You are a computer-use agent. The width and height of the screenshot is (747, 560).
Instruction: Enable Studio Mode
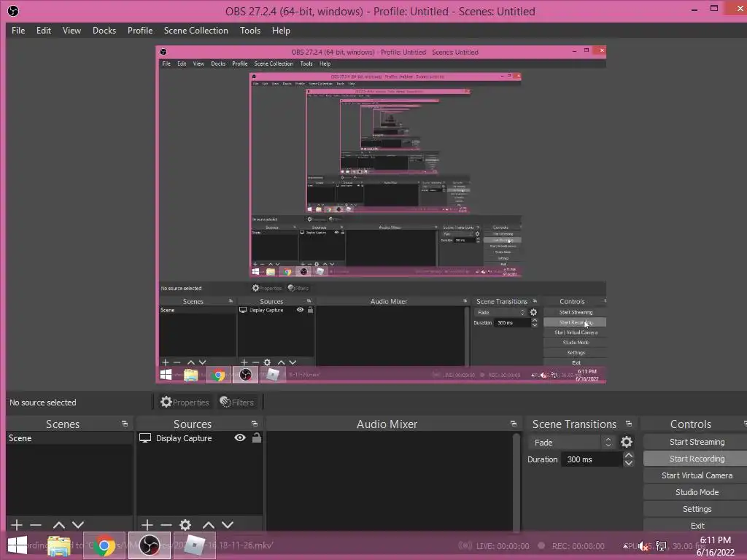point(697,492)
